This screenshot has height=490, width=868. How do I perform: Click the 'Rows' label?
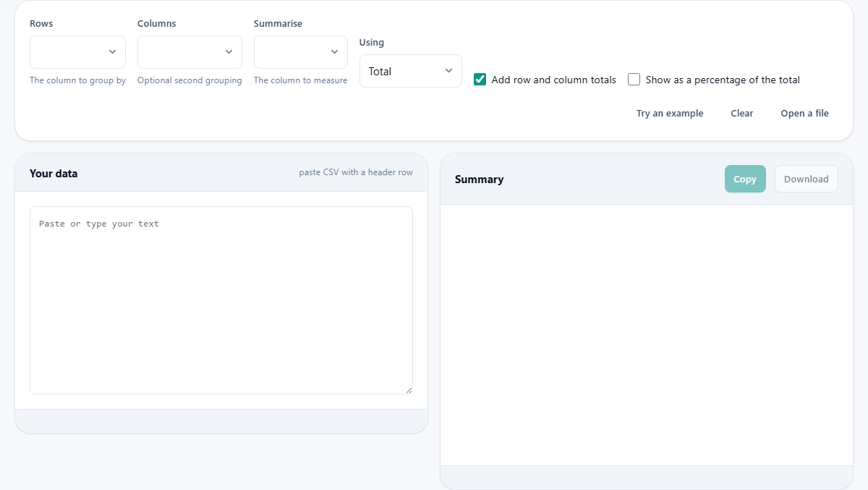pyautogui.click(x=41, y=23)
